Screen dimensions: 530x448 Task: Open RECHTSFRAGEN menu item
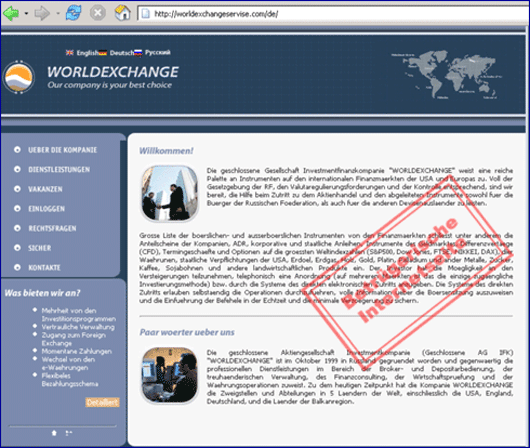coord(52,228)
